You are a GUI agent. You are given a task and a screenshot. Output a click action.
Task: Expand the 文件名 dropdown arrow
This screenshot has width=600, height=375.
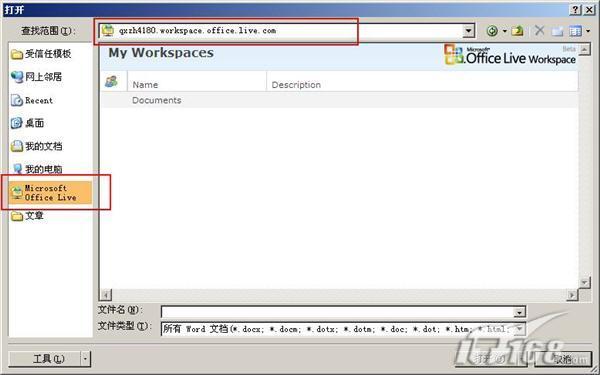tap(519, 312)
